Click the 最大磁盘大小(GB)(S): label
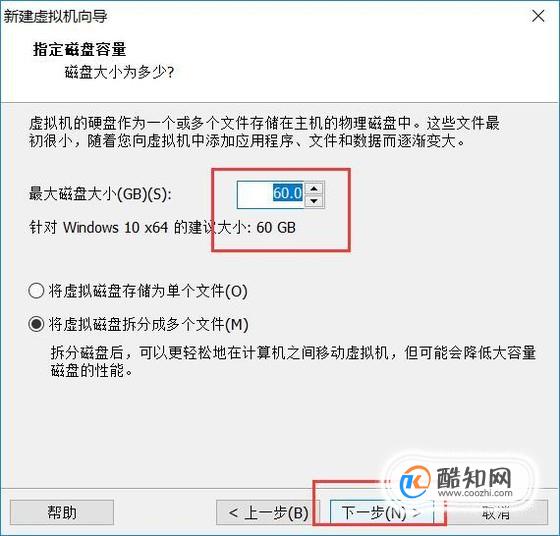This screenshot has width=560, height=536. (100, 194)
